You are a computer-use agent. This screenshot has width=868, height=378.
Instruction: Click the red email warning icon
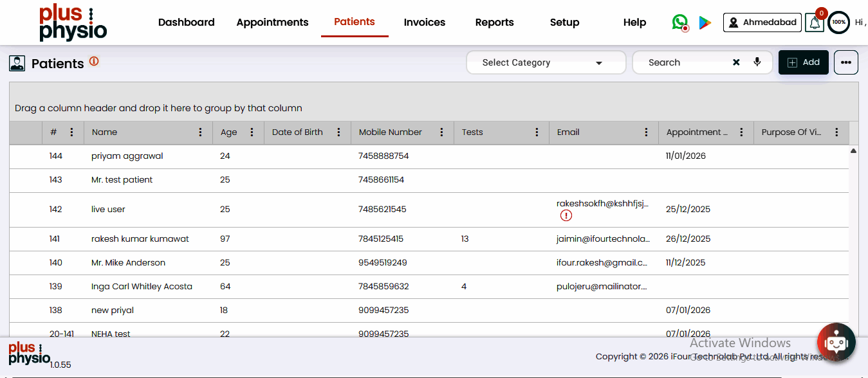(x=566, y=215)
